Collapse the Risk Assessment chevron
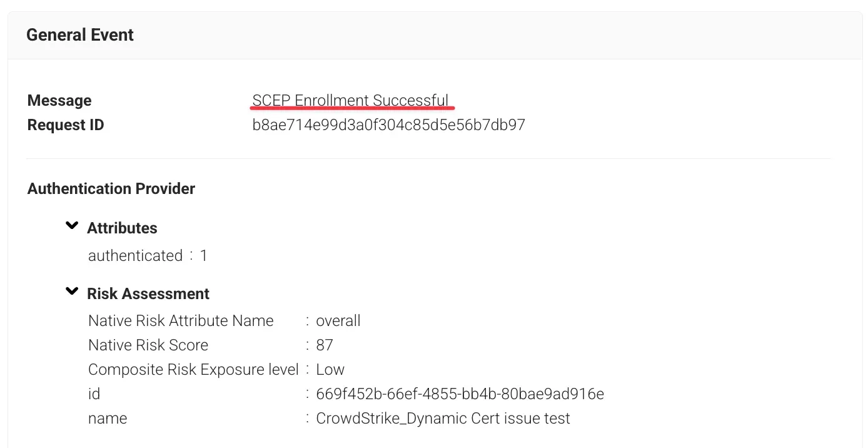Image resolution: width=868 pixels, height=448 pixels. click(x=73, y=292)
